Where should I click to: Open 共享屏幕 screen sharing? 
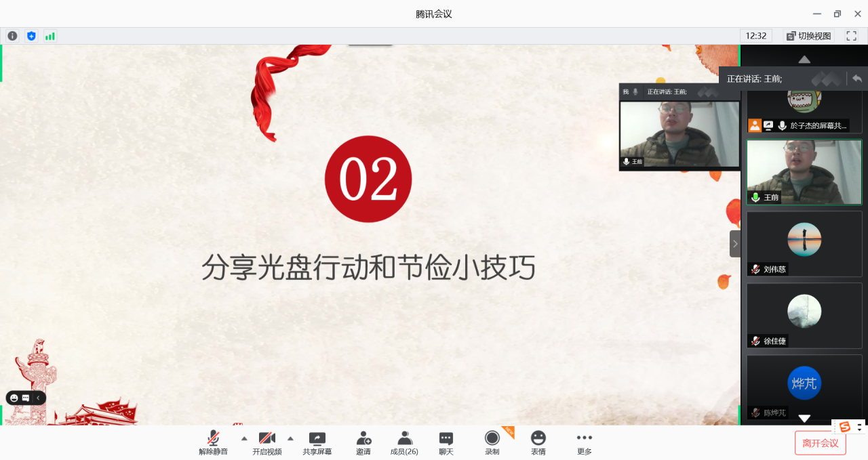(317, 443)
